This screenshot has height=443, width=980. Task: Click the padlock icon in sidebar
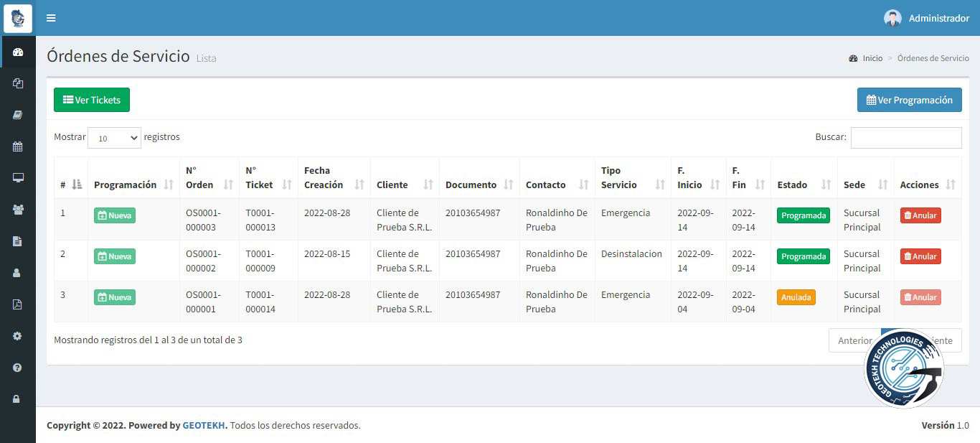click(x=18, y=399)
